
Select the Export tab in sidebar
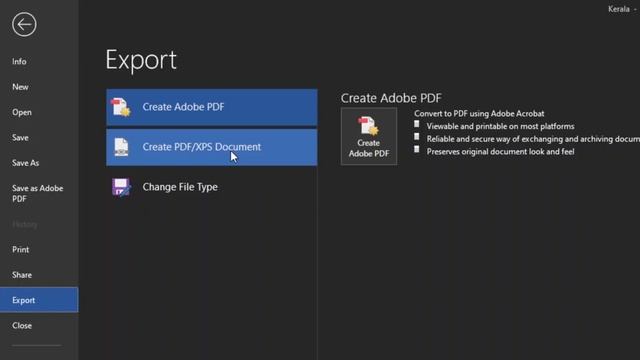pos(39,300)
